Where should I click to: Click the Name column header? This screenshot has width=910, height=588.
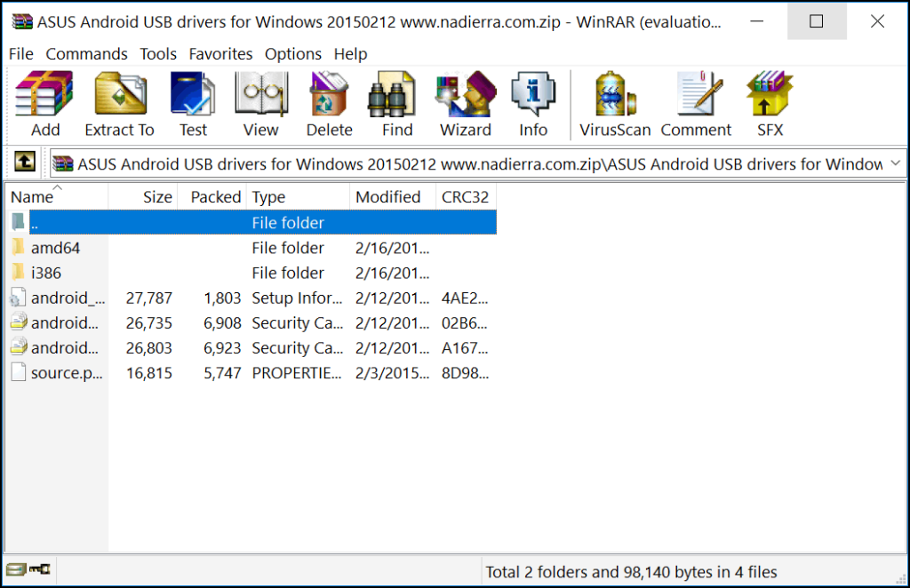pyautogui.click(x=33, y=196)
